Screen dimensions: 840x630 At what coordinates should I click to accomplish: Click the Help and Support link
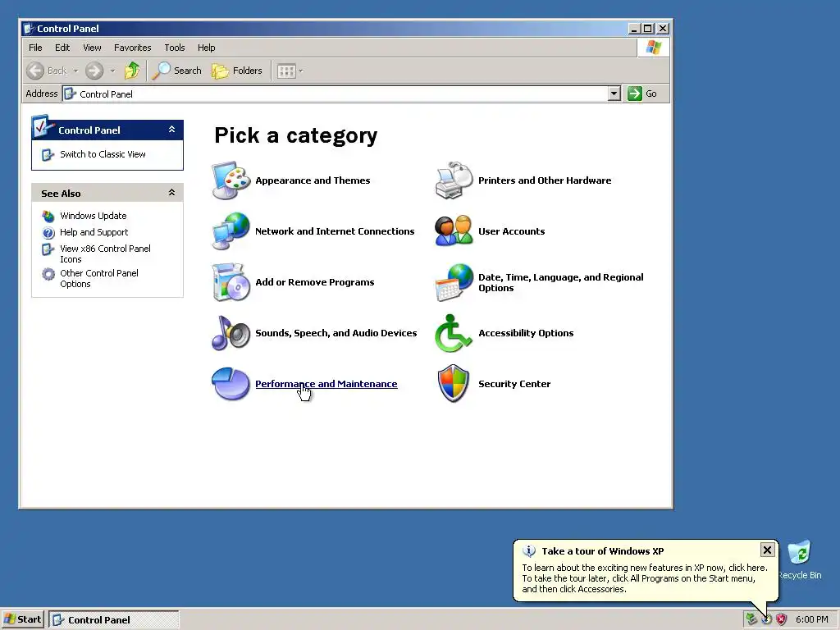(94, 232)
